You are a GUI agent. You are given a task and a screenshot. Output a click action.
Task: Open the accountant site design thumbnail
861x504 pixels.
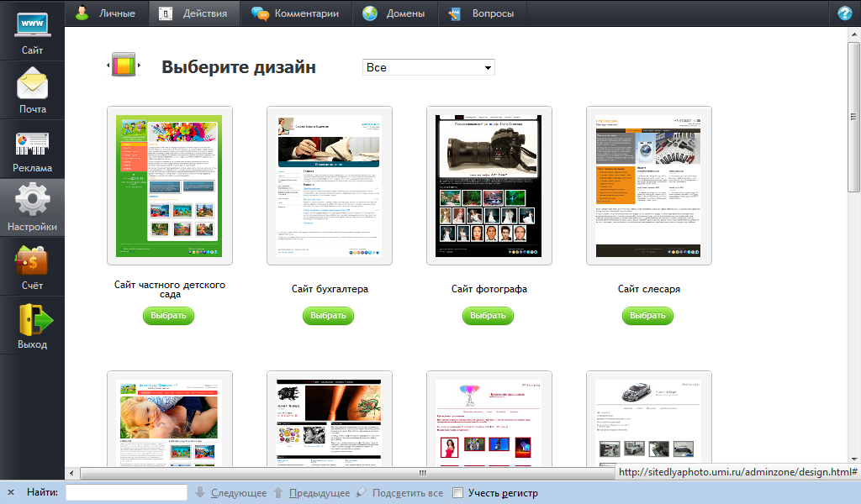click(330, 186)
